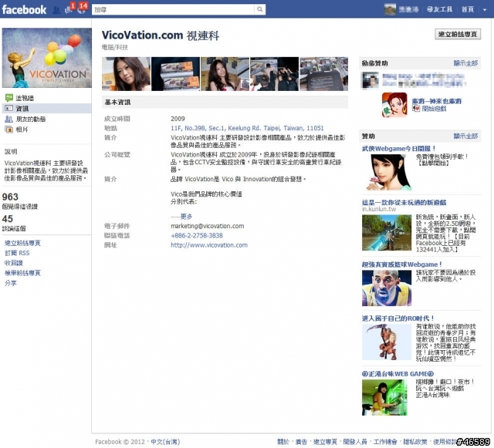Viewport: 494px width, 448px height.
Task: Click 開始遊戲 start game link
Action: coord(434,109)
